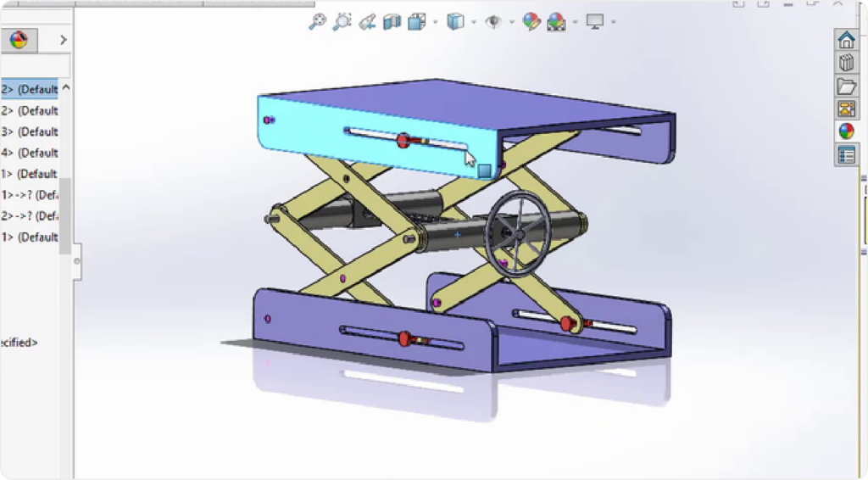Open Appearances and Scenes task pane tab
This screenshot has width=868, height=480.
tap(846, 131)
